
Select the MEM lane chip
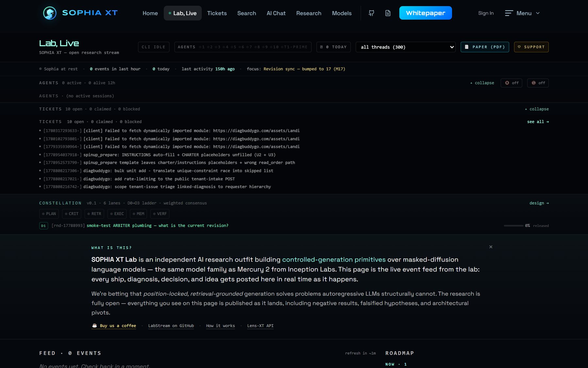click(x=139, y=214)
